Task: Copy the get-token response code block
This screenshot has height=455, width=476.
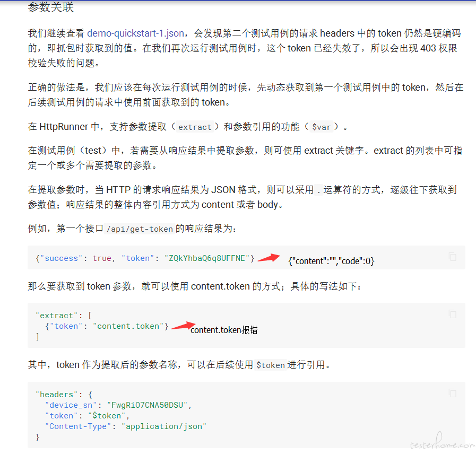Action: click(x=452, y=257)
